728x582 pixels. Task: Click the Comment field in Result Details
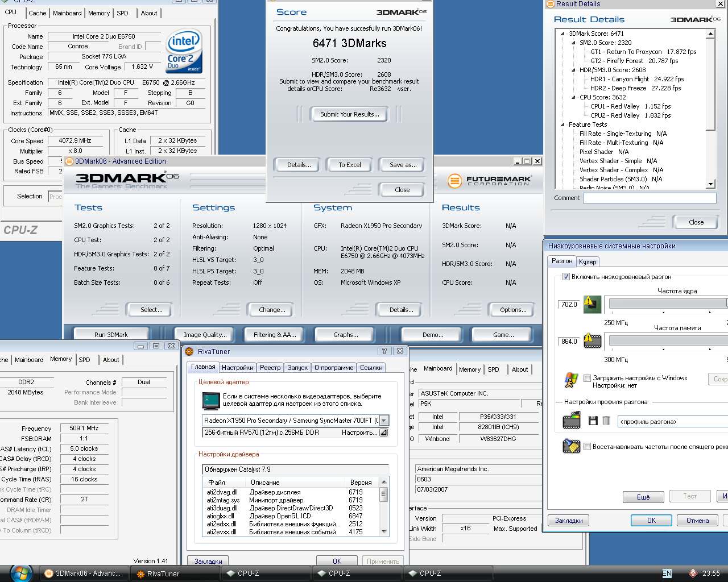(650, 198)
